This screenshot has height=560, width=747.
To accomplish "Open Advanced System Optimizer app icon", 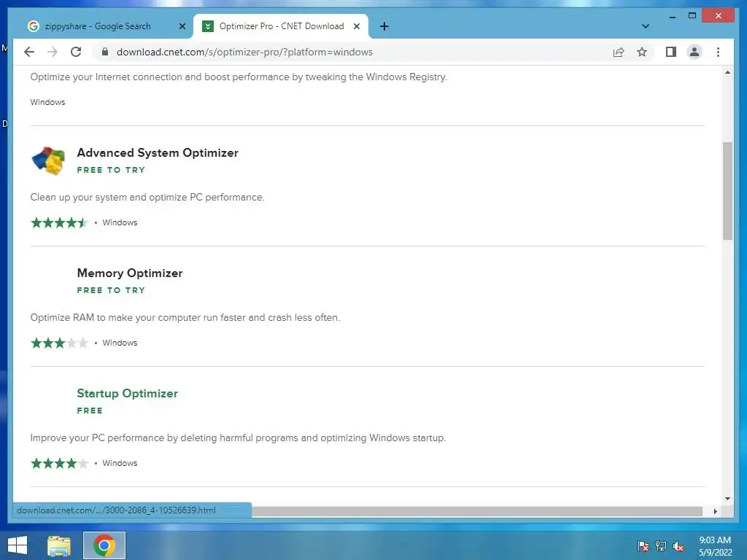I will pyautogui.click(x=48, y=161).
